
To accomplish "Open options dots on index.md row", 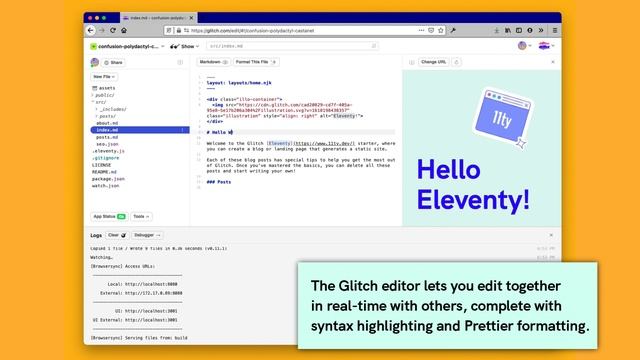I will pyautogui.click(x=182, y=130).
